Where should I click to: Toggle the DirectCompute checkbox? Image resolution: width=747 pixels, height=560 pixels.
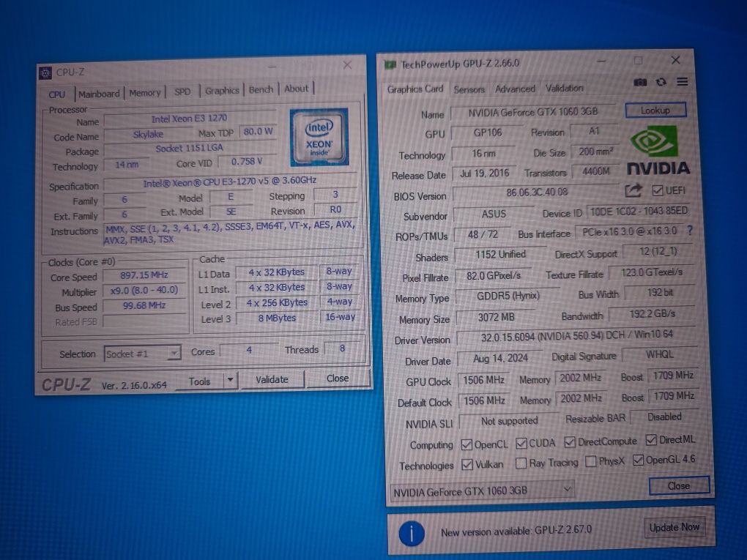click(569, 442)
